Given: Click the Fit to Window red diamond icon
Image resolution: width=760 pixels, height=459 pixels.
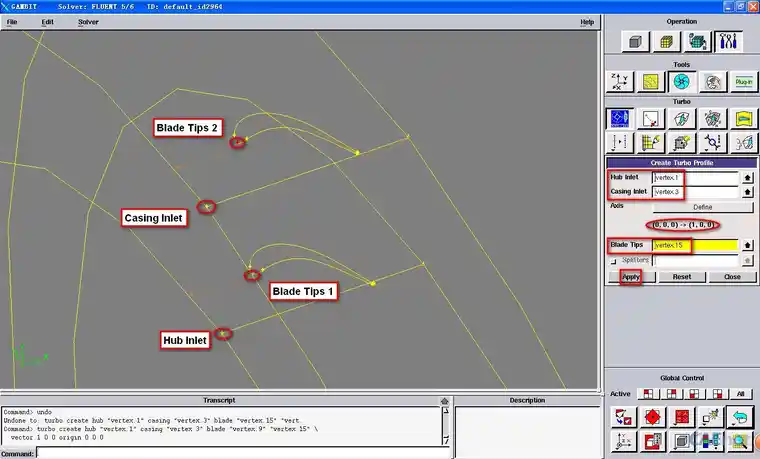Looking at the screenshot, I should pos(652,417).
